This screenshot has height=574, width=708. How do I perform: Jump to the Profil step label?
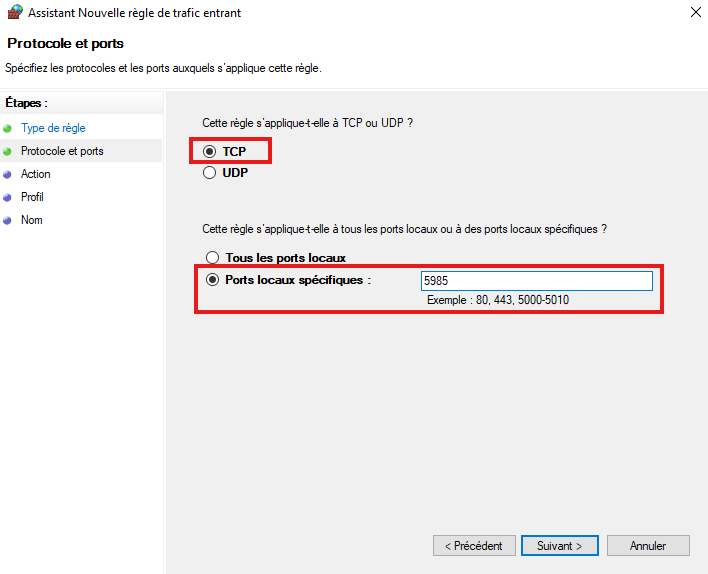click(x=32, y=197)
